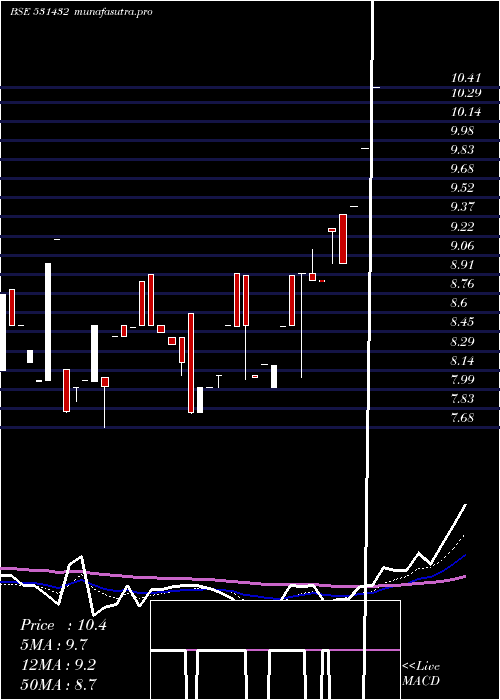
Task: Select the 7.83 price axis label
Action: [x=462, y=399]
